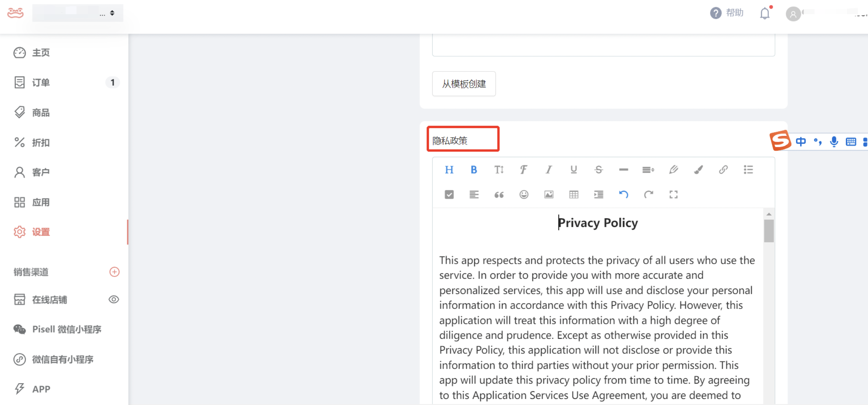Add a sales channel with plus icon
Screen dimensions: 868x405
point(114,272)
